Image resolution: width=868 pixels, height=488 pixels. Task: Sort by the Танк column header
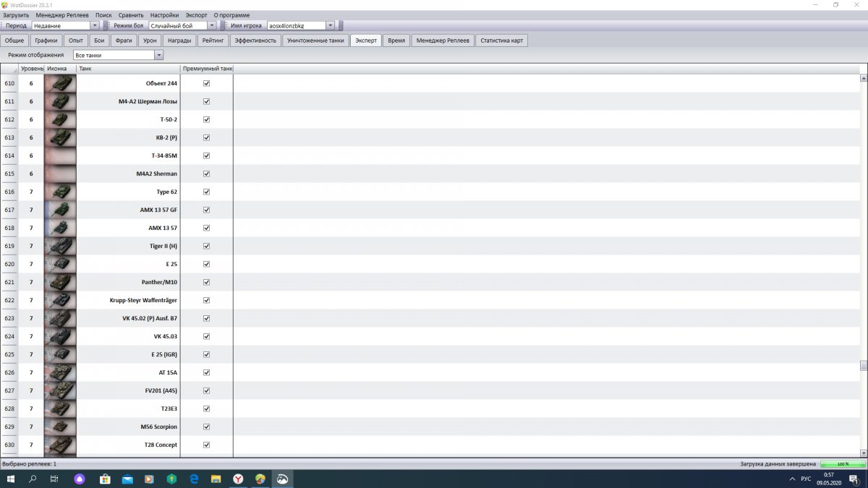tap(128, 69)
